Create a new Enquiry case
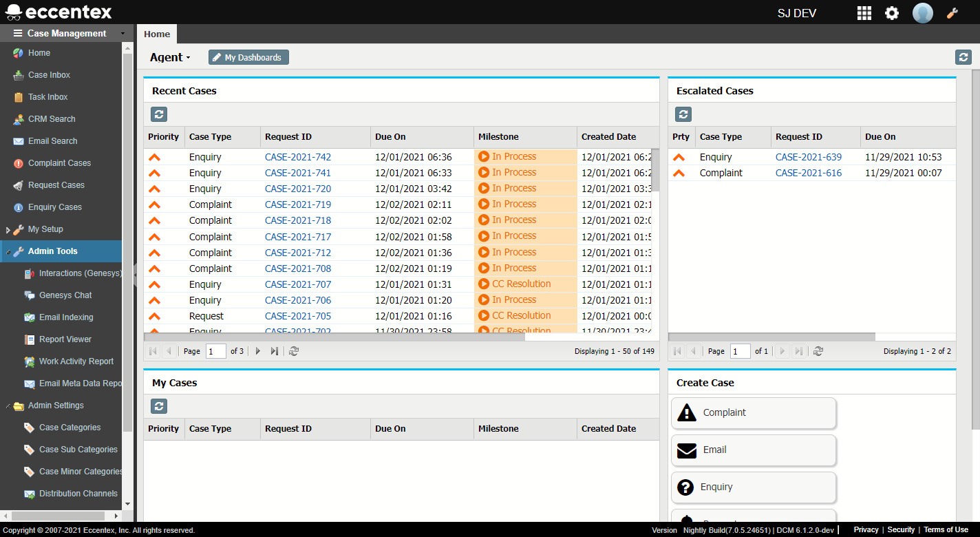Viewport: 980px width, 537px height. [x=754, y=487]
